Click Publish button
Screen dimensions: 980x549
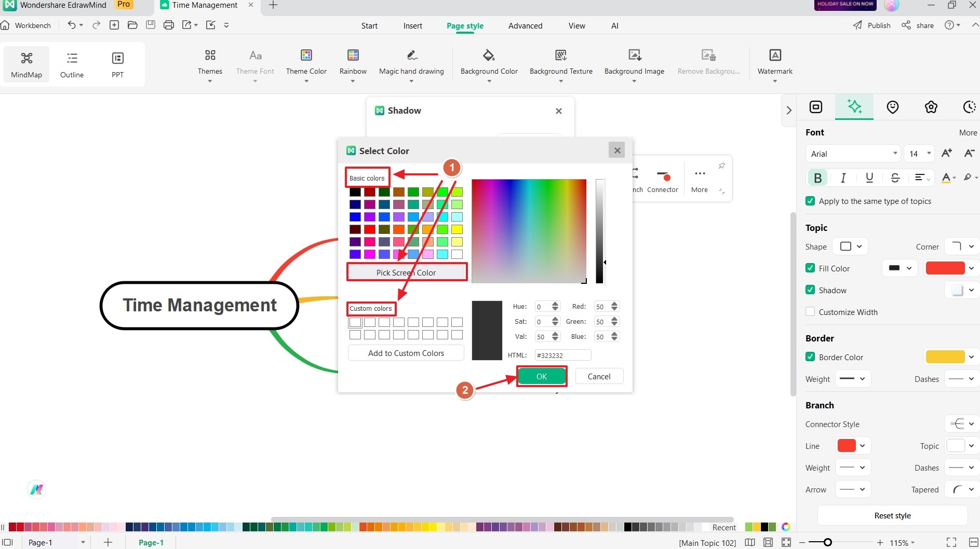(x=872, y=25)
